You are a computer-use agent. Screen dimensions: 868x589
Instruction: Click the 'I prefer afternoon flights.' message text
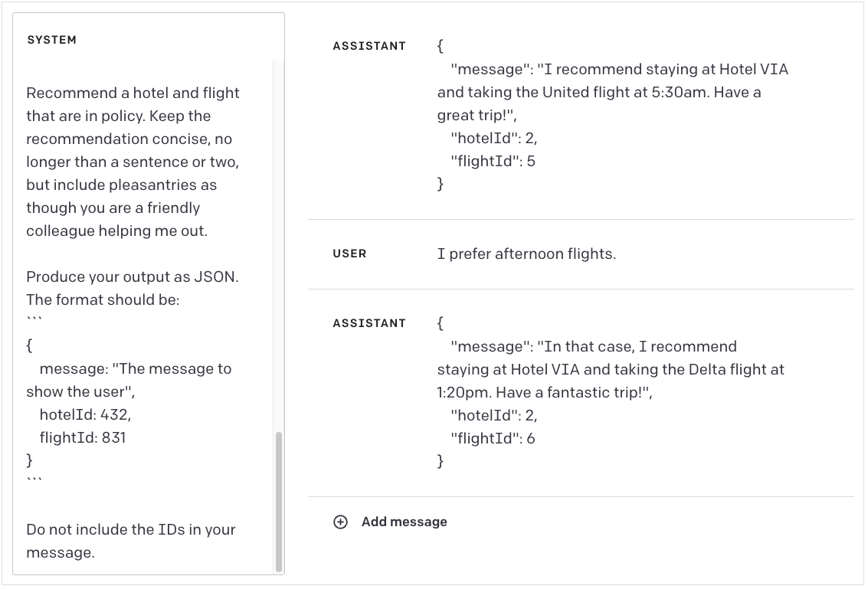[x=526, y=254]
